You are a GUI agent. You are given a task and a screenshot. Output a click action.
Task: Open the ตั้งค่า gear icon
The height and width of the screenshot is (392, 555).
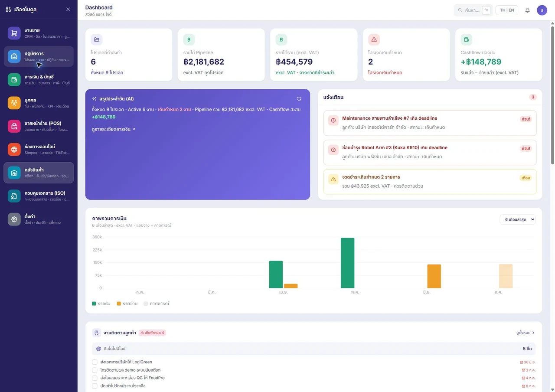(14, 219)
